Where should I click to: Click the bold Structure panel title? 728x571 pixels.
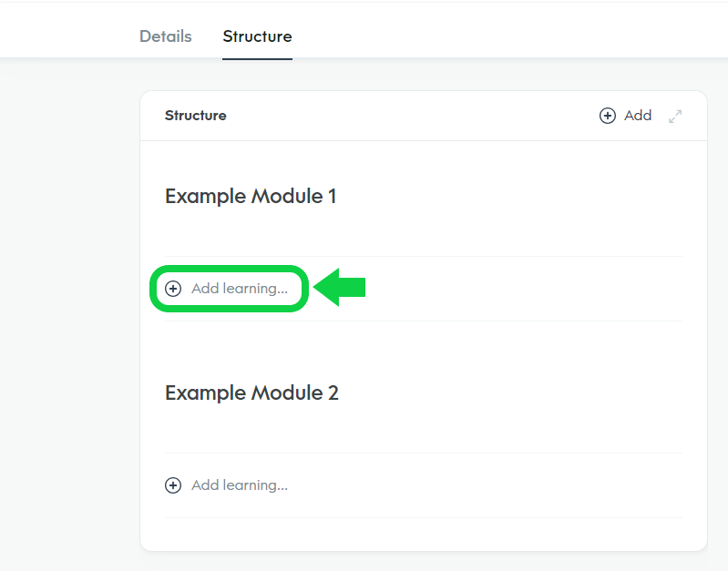coord(196,116)
